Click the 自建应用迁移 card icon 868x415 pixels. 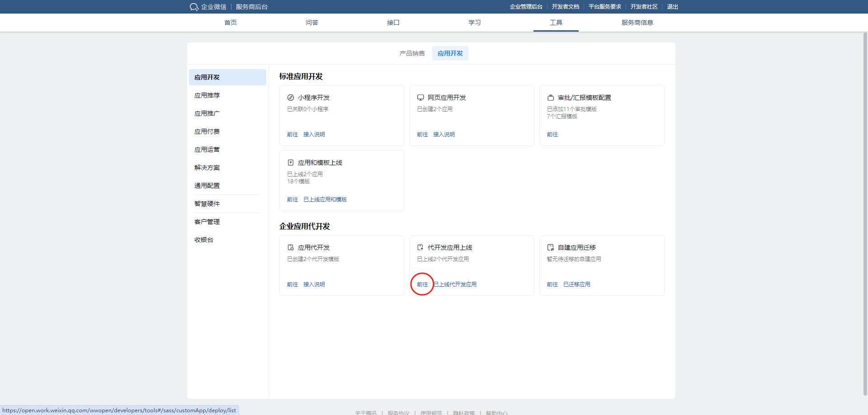pyautogui.click(x=551, y=247)
